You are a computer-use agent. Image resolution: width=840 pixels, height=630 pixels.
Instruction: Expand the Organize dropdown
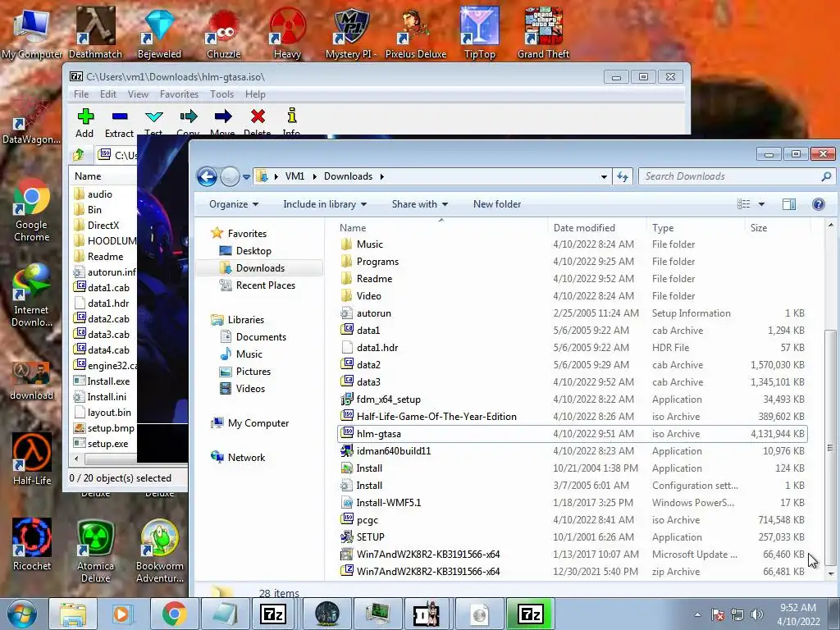click(x=234, y=204)
